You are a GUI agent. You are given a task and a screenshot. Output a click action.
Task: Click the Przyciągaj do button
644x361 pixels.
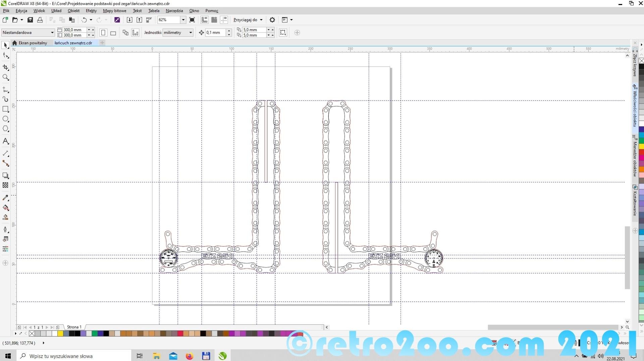(248, 20)
